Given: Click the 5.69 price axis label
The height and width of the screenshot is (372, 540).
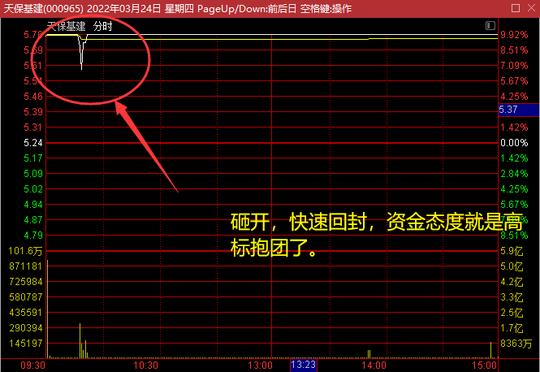Looking at the screenshot, I should click(x=33, y=50).
